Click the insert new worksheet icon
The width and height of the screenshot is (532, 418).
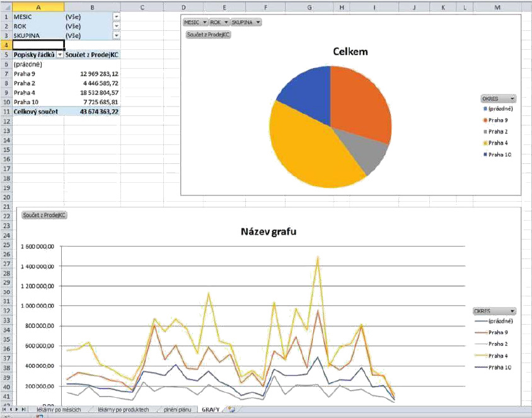(x=232, y=410)
